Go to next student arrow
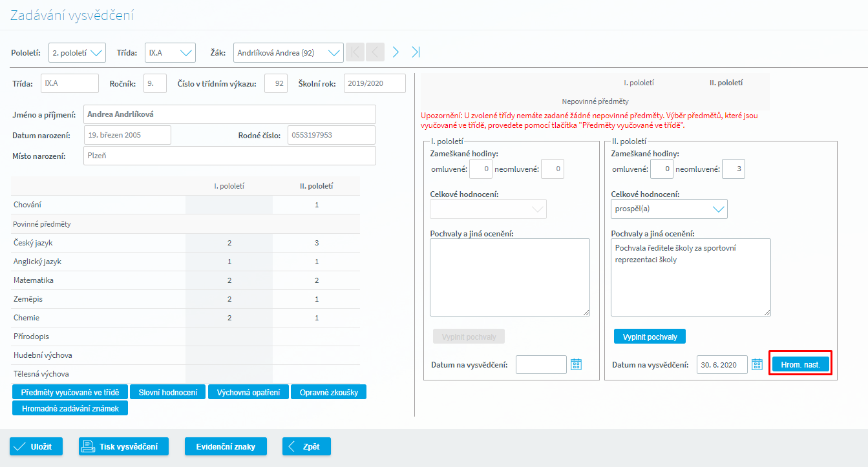 click(x=396, y=52)
